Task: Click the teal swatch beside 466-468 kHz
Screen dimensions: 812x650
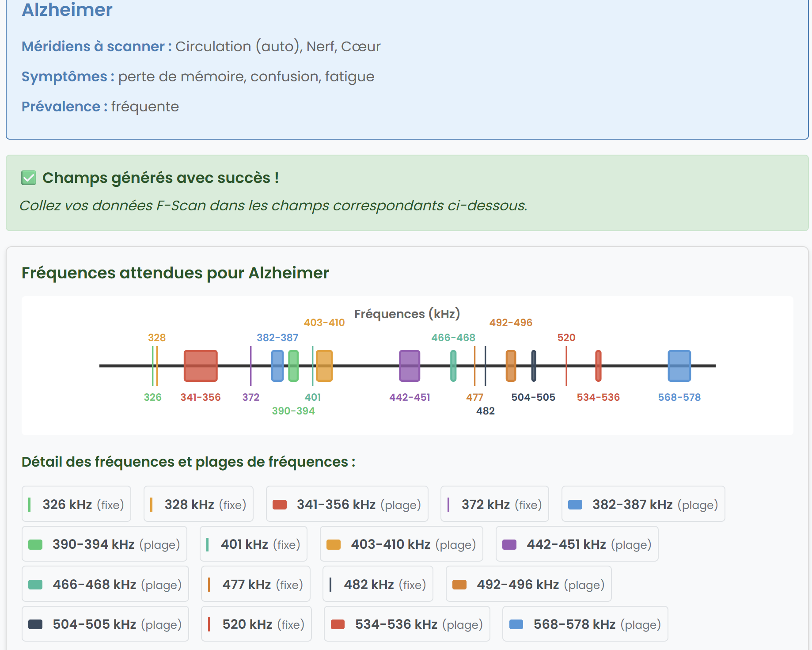Action: click(35, 585)
